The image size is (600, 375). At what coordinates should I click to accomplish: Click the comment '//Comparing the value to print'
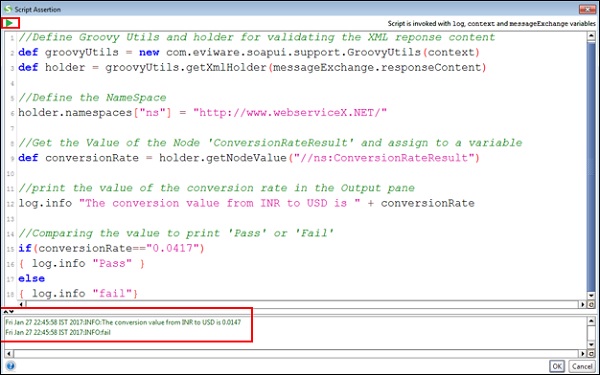[176, 233]
